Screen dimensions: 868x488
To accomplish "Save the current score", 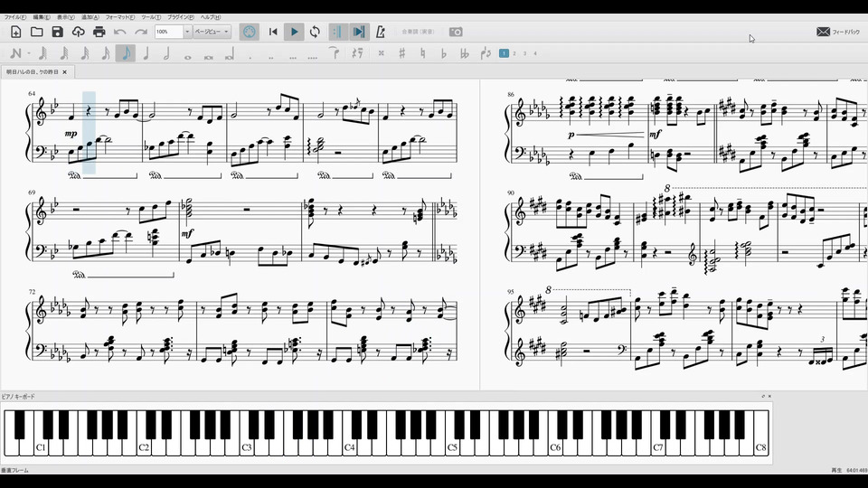I will click(58, 33).
